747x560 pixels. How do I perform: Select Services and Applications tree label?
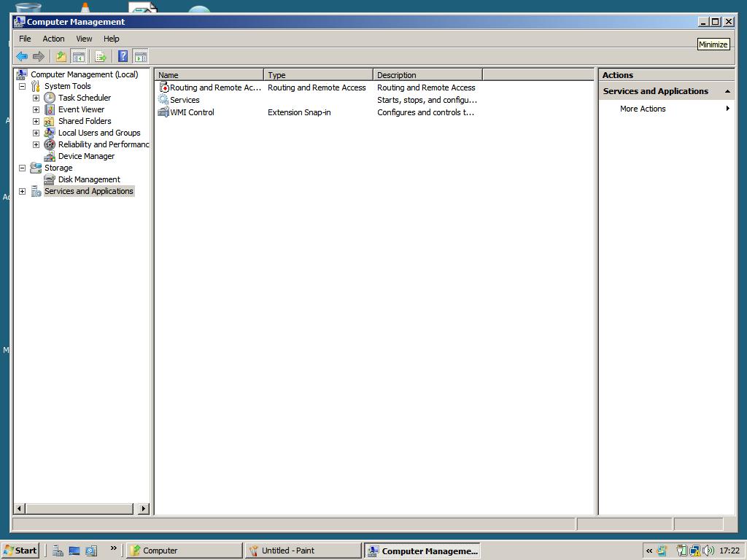tap(88, 191)
